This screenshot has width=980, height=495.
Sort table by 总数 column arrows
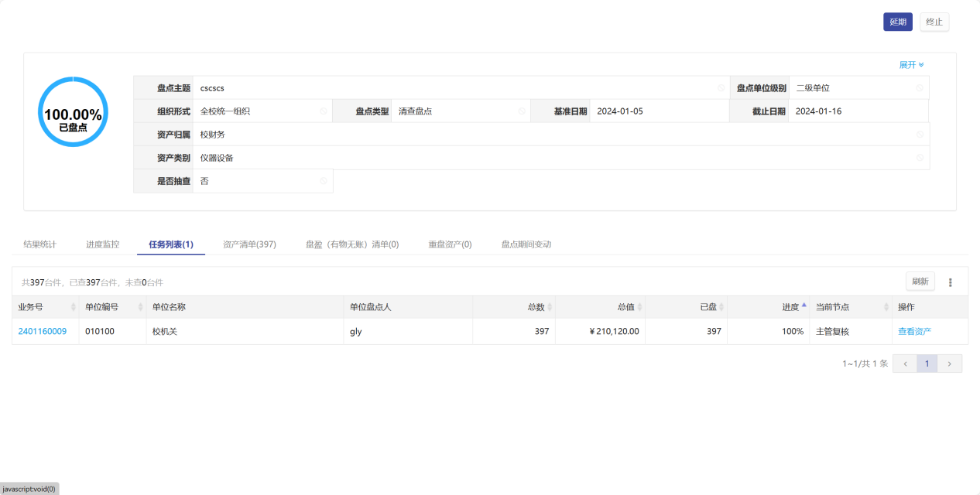[550, 307]
